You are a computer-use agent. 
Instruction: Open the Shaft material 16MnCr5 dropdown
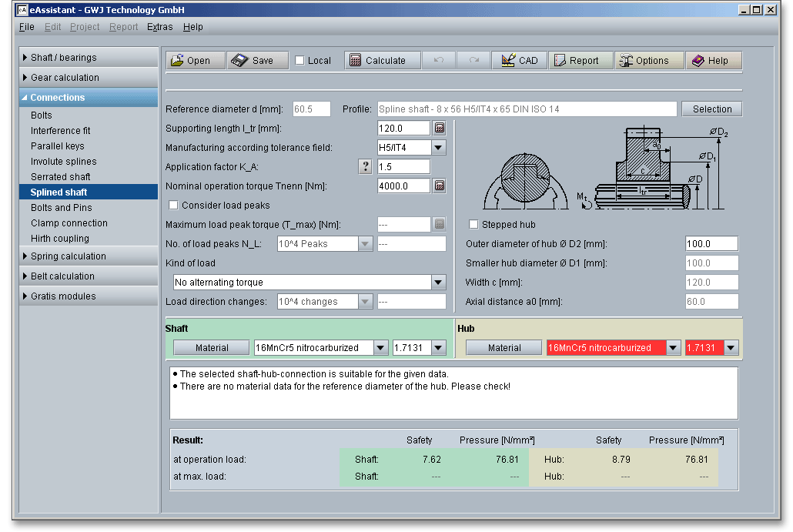point(380,348)
